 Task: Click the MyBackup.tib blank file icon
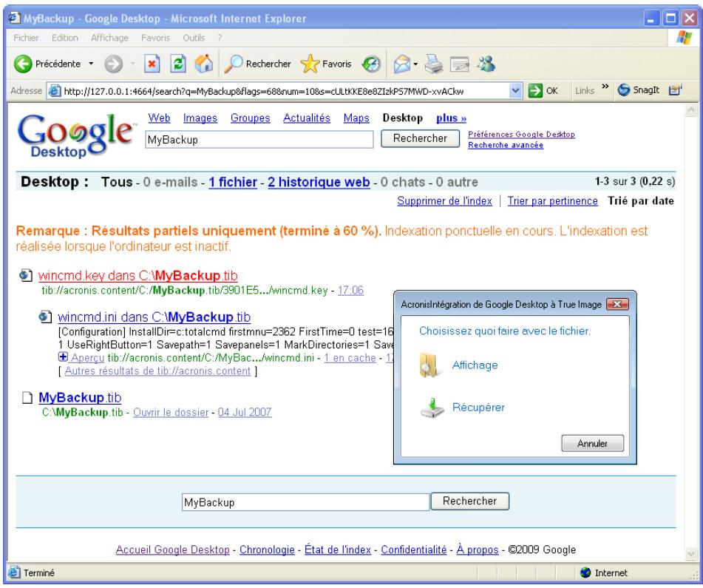(x=28, y=398)
